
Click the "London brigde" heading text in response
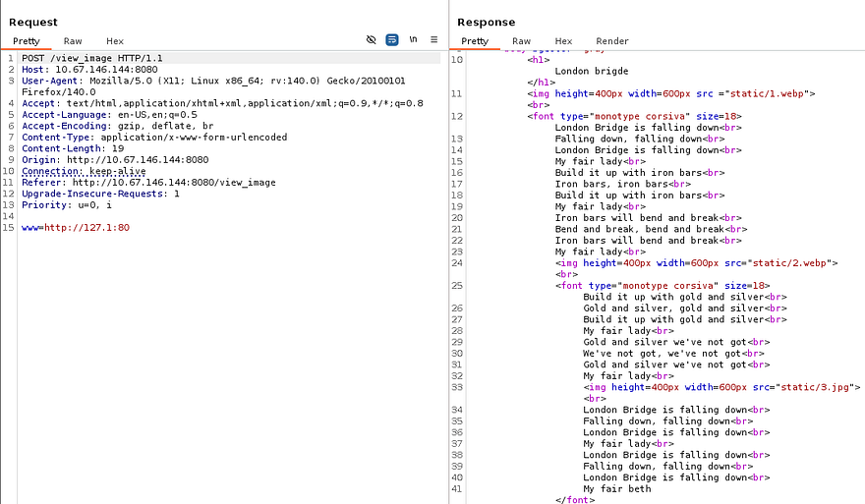[591, 71]
